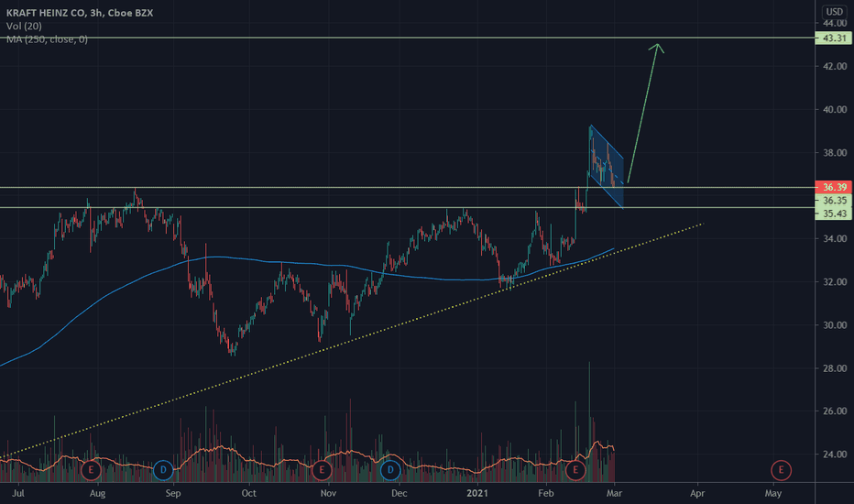Click the Oct label on time axis
Screen dimensions: 854x504
point(248,493)
